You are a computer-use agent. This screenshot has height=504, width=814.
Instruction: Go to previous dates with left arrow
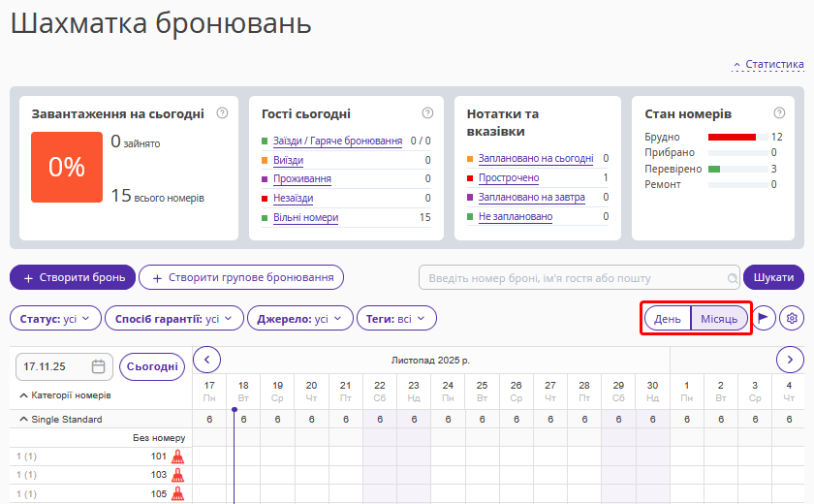(206, 360)
